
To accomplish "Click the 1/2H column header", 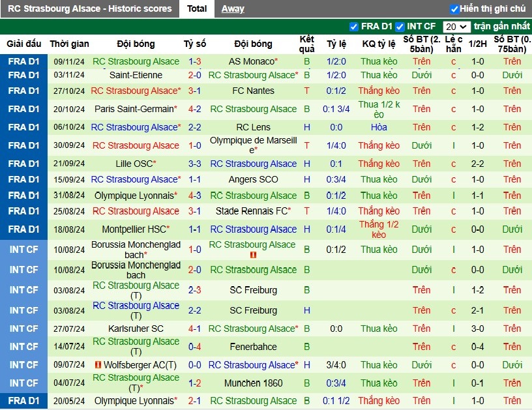I will (x=477, y=44).
